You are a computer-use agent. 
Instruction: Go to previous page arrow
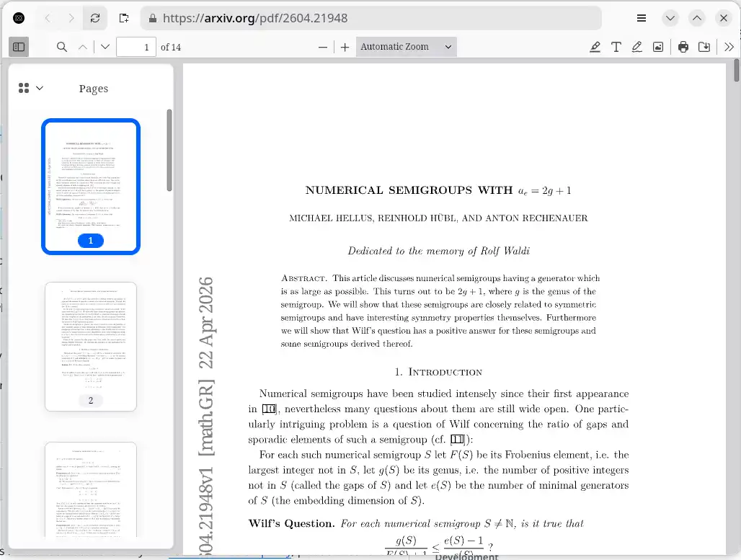[83, 47]
